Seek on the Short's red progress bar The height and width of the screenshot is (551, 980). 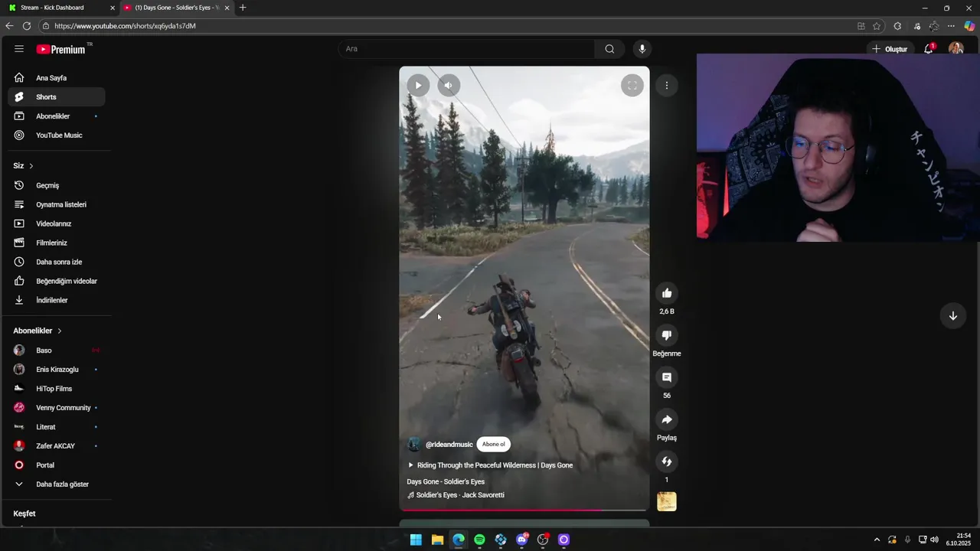point(524,510)
